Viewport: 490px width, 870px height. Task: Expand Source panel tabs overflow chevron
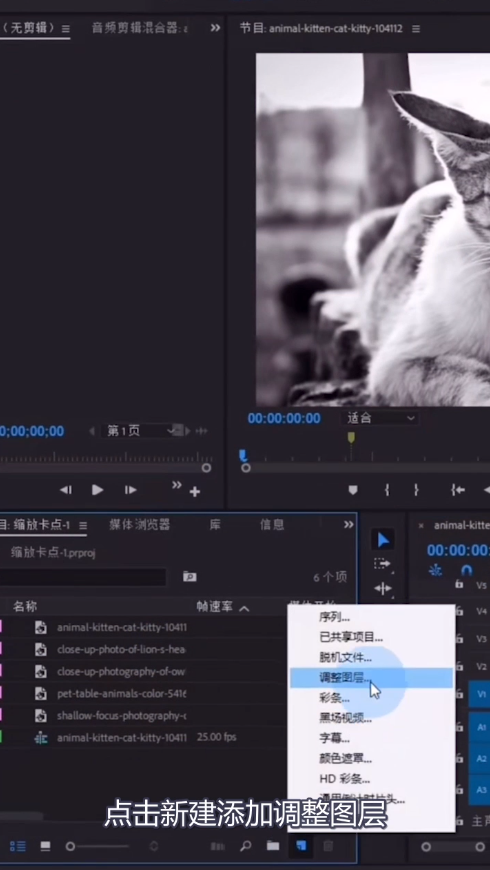pos(215,28)
